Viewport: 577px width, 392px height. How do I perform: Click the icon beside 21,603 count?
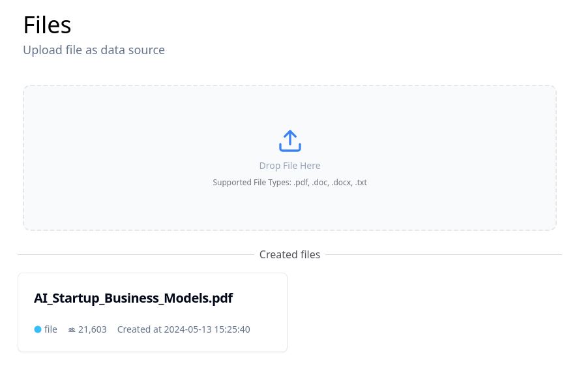(x=72, y=329)
